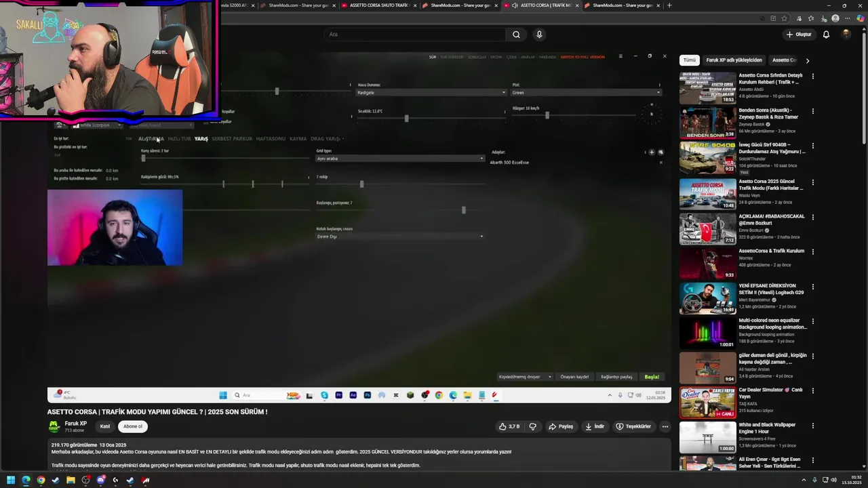Adjust 'Başlangıç pozisyonu' slider handle
Screen dimensions: 868x488
(x=464, y=210)
